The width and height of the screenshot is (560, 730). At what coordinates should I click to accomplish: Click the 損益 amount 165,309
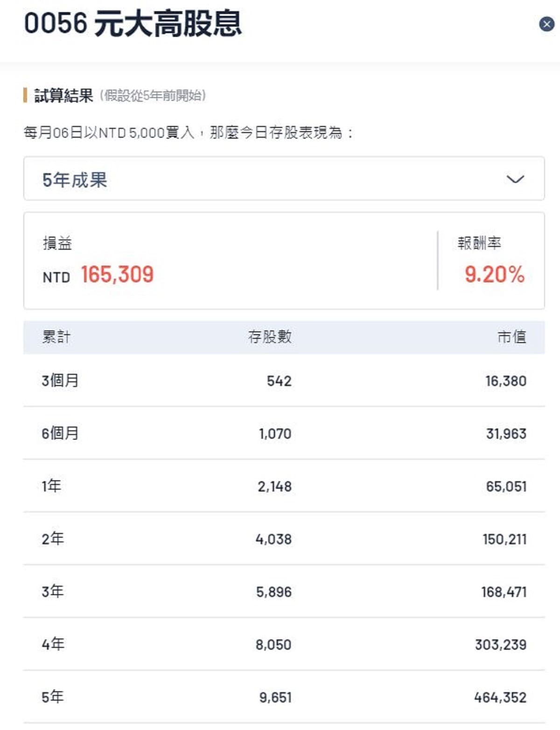tap(117, 274)
